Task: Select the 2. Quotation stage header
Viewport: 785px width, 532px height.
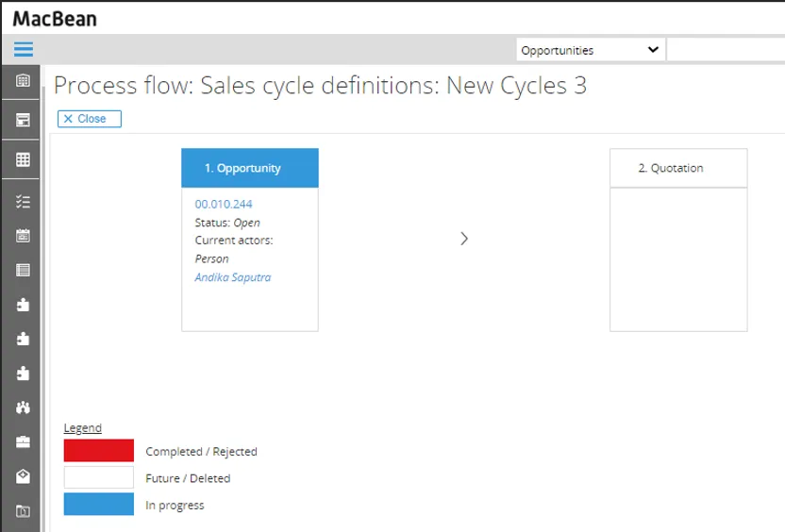Action: (x=678, y=168)
